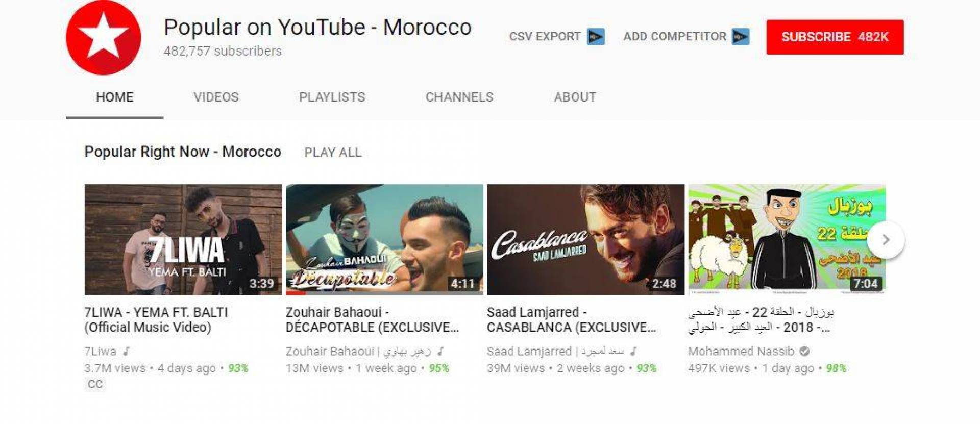Open the Popular Right Now - Morocco heading
Viewport: 980px width, 424px height.
coord(183,152)
